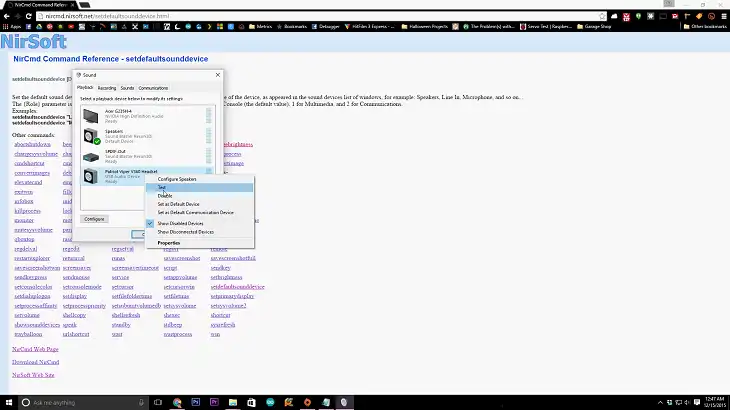Open a new Chrome tab
The image size is (730, 410).
coord(84,5)
